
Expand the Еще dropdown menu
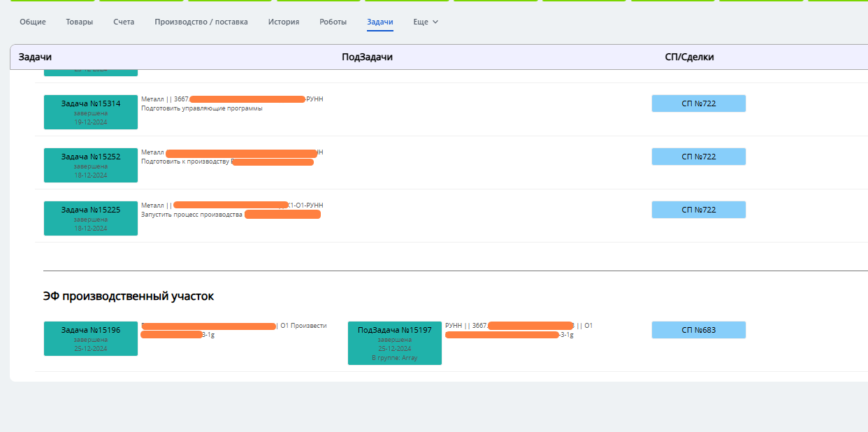coord(426,22)
